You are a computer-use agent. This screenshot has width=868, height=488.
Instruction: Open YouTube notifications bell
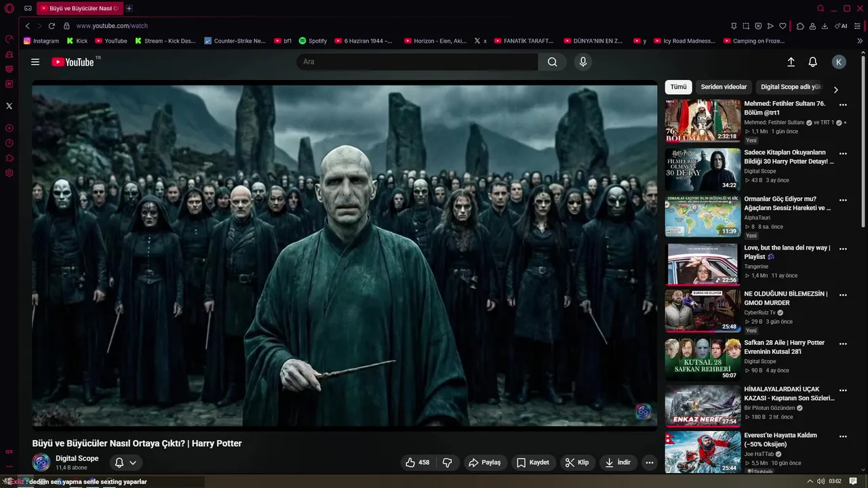(x=812, y=62)
